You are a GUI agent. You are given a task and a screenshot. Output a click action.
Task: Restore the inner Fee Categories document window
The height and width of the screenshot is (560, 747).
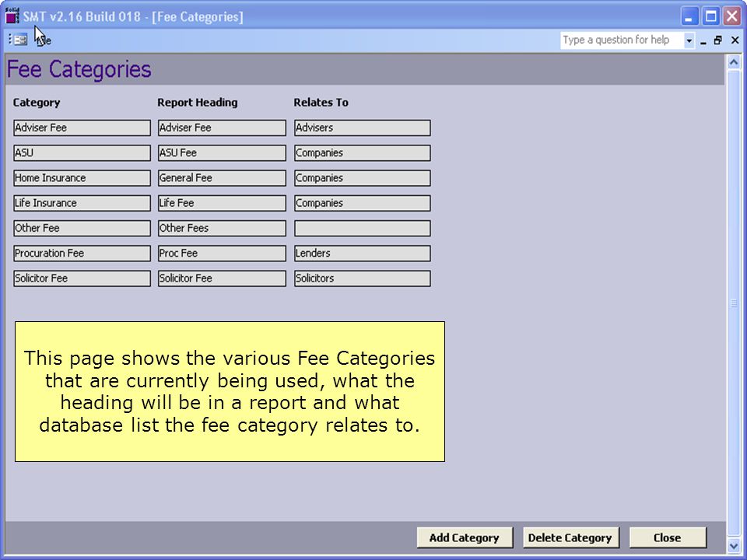[718, 40]
